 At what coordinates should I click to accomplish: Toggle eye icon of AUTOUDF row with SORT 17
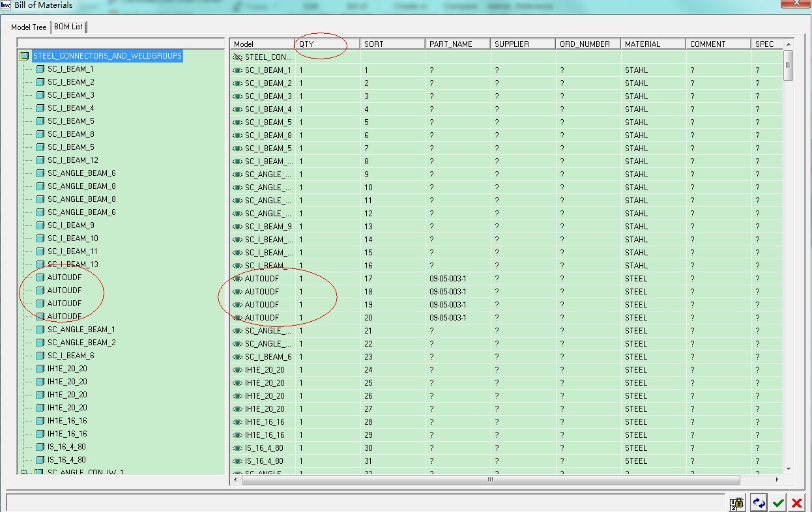237,279
